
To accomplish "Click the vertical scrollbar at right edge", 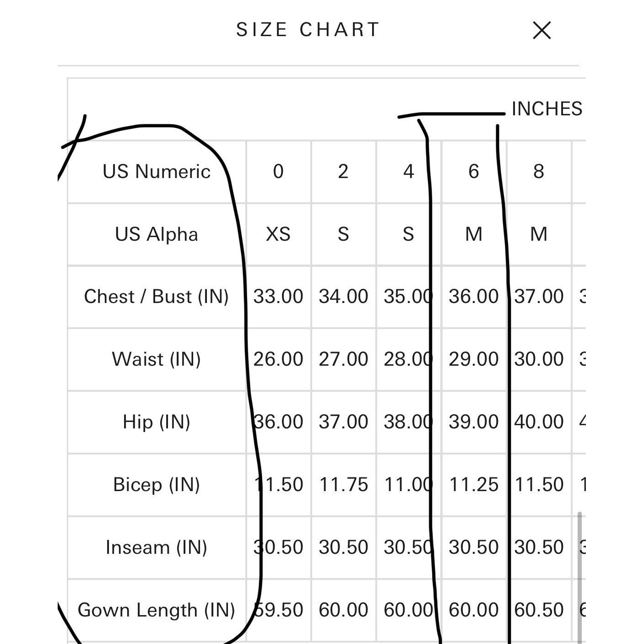I will (580, 578).
